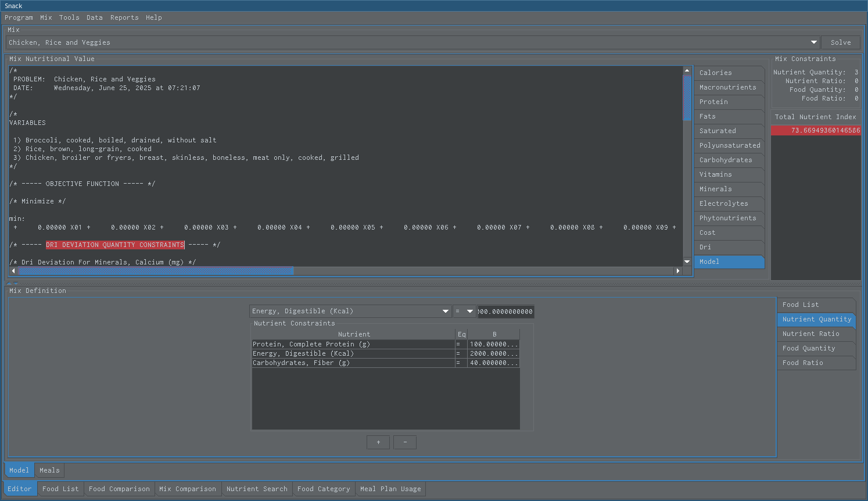The height and width of the screenshot is (501, 868).
Task: Click the Total Nutrient Index column header
Action: [x=816, y=117]
